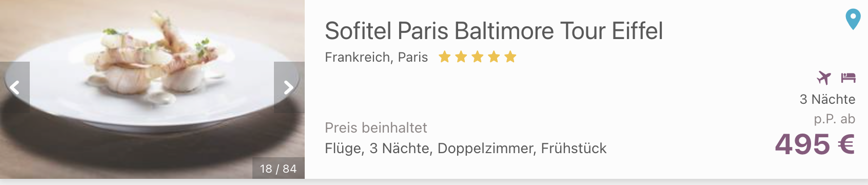Select the first yellow rating star
Screen dimensions: 868x185
point(445,57)
